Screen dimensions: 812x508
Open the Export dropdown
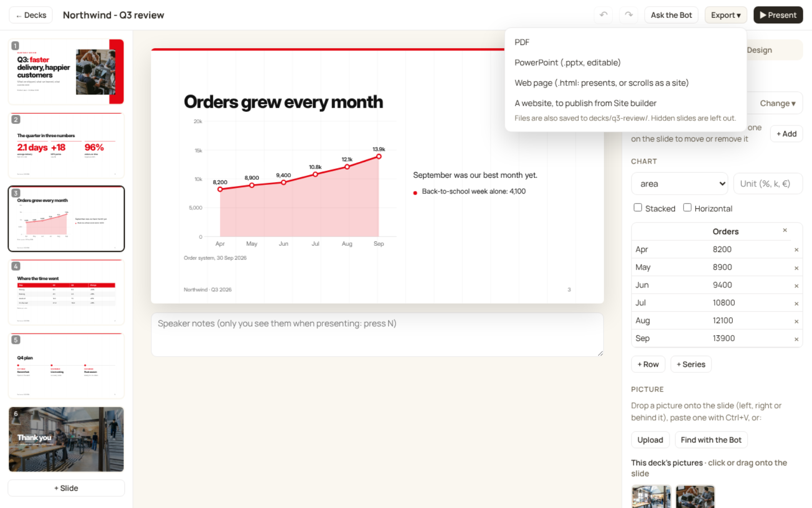726,15
